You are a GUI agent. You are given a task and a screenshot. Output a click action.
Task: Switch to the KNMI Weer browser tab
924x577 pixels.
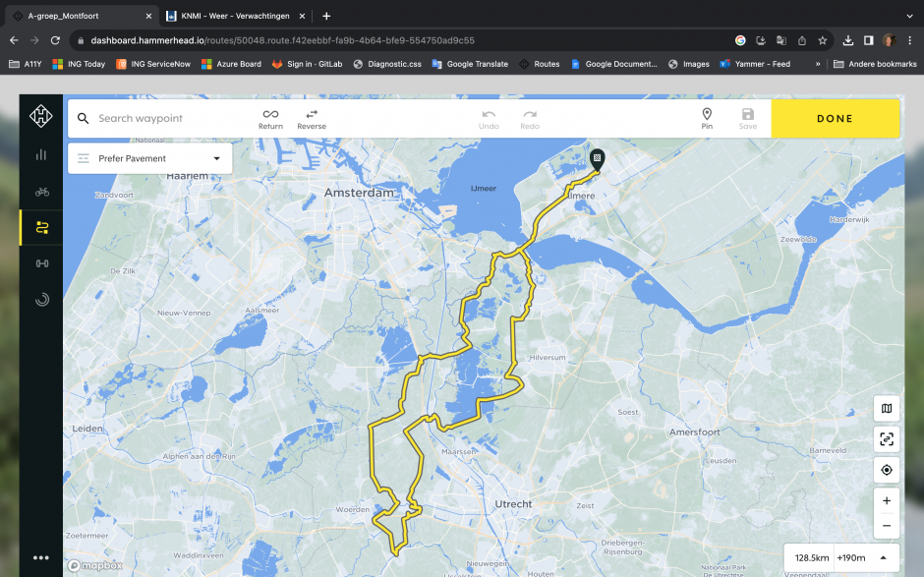(234, 16)
